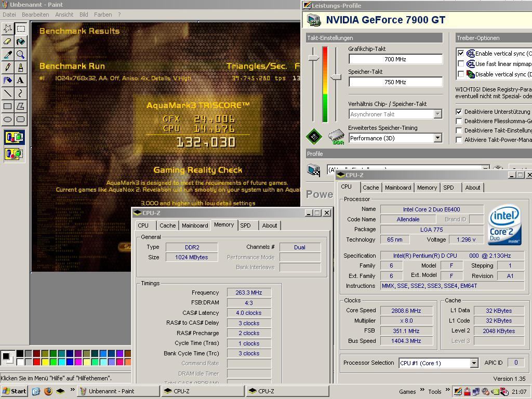Image resolution: width=532 pixels, height=399 pixels.
Task: Open the Verhältnis Chip-/Speicher-Takt dropdown
Action: coord(437,114)
